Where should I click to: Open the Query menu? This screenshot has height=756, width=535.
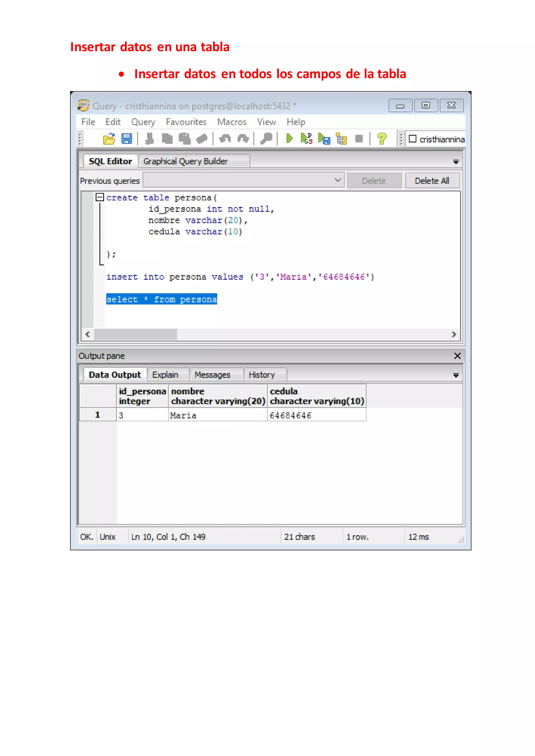(143, 122)
